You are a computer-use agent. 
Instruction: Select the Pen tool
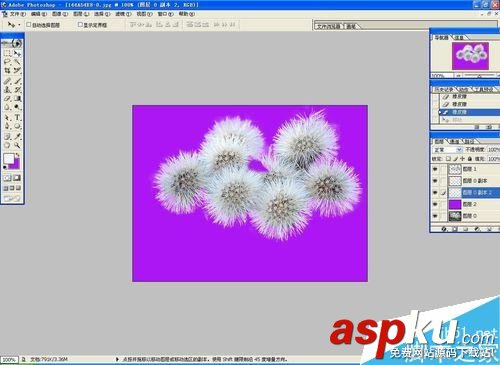click(7, 126)
